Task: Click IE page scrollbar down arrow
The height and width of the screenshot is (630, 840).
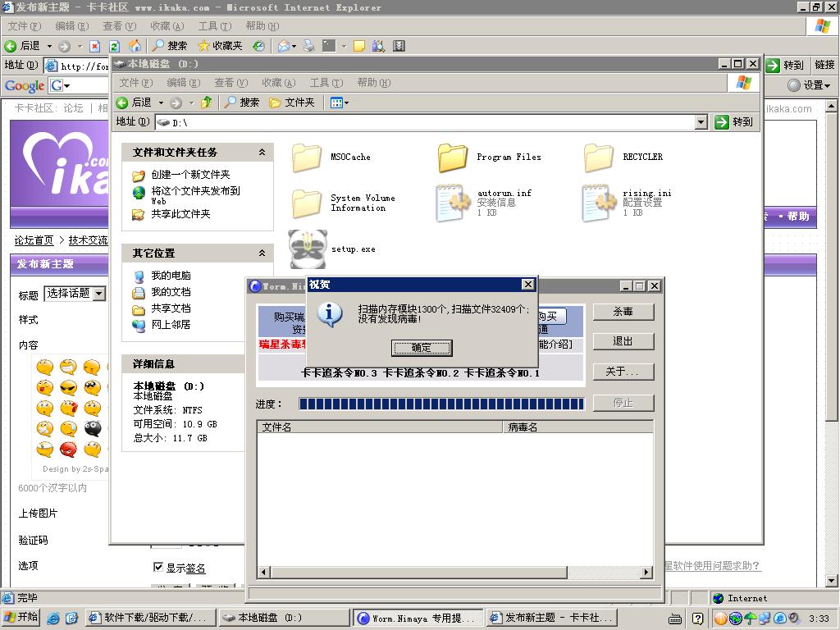Action: click(x=831, y=580)
